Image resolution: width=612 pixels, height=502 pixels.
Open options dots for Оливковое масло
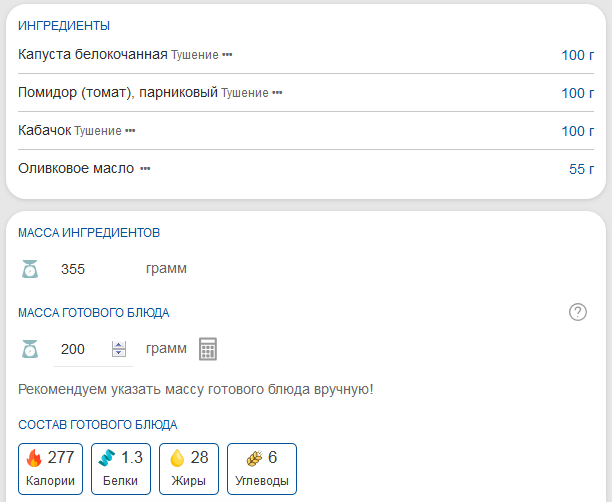[145, 169]
